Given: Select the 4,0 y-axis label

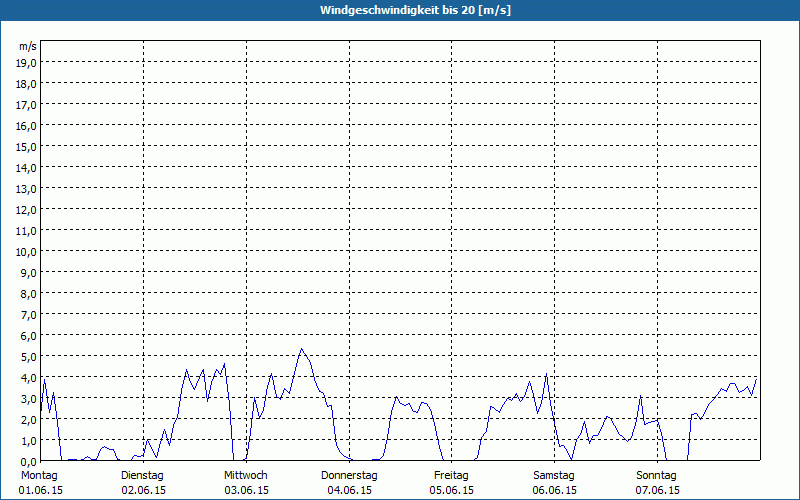Looking at the screenshot, I should 30,378.
